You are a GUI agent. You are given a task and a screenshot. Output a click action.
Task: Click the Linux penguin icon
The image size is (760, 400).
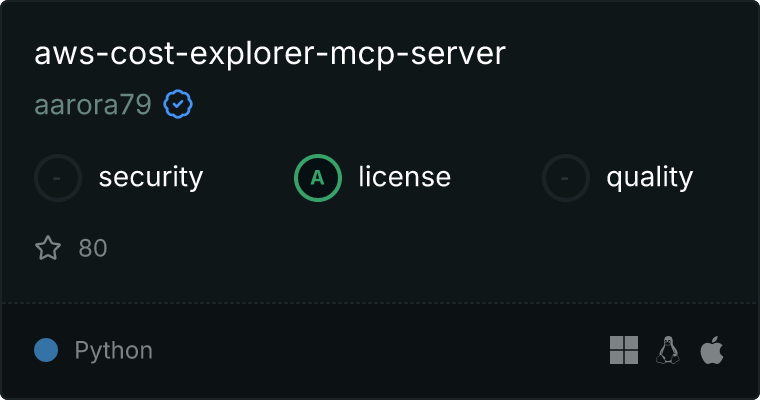668,350
